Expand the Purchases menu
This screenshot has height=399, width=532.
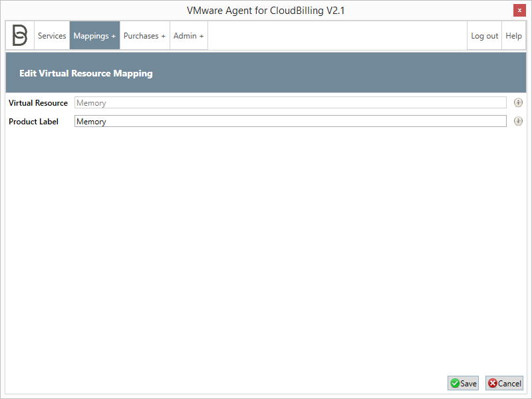(144, 35)
